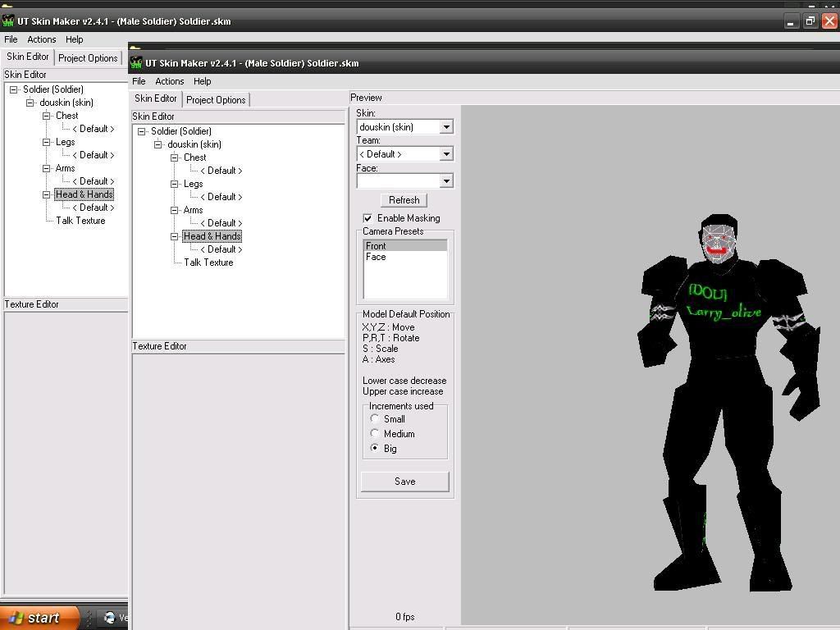Collapse douskin (skin) node in front window

158,144
